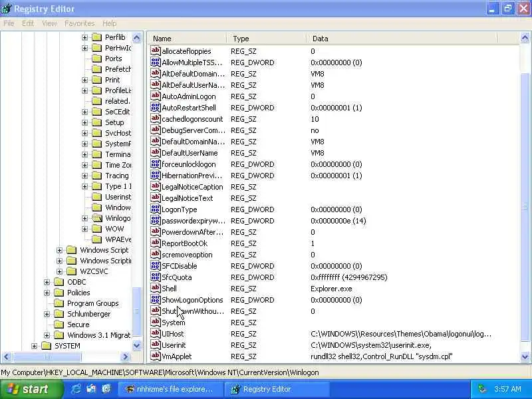Image resolution: width=532 pixels, height=399 pixels.
Task: Expand the Winlogon key node
Action: [x=85, y=218]
